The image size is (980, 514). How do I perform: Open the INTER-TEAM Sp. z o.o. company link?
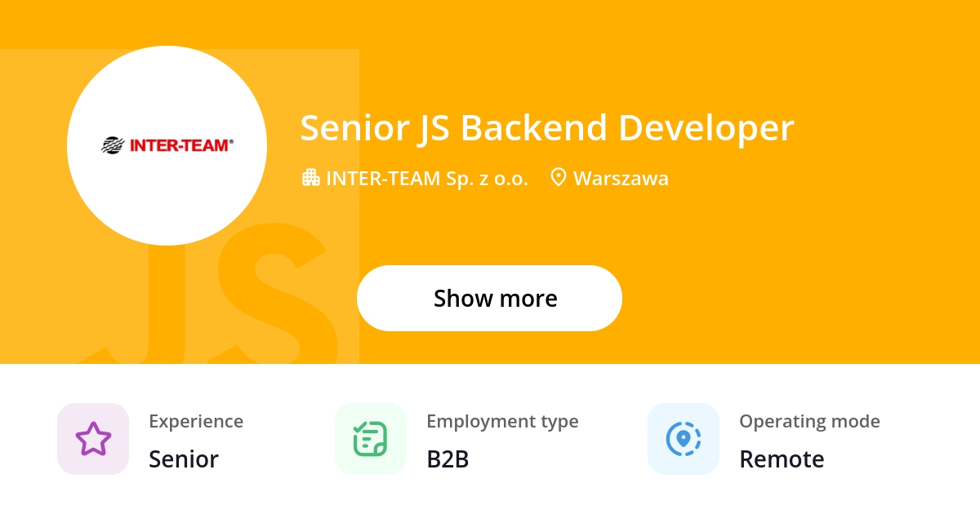click(x=427, y=178)
